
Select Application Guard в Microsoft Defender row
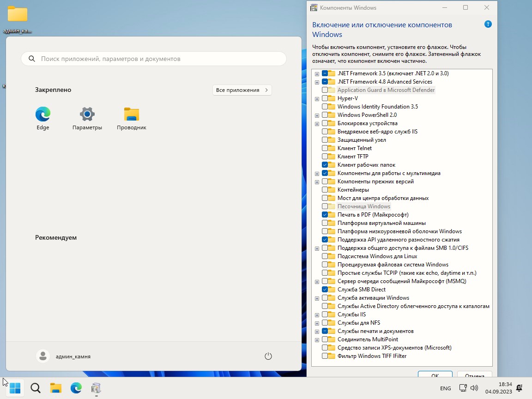[x=386, y=90]
